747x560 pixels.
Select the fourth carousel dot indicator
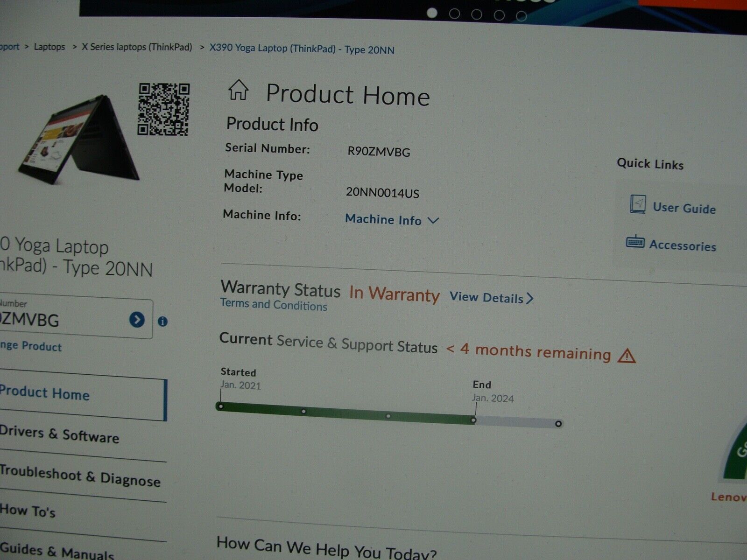pos(499,15)
